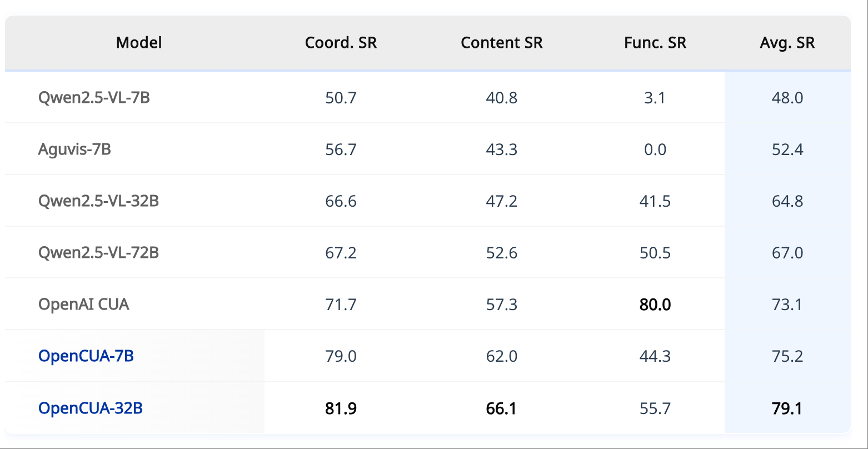Click OpenAI CUA's 73.1 average cell

(787, 304)
